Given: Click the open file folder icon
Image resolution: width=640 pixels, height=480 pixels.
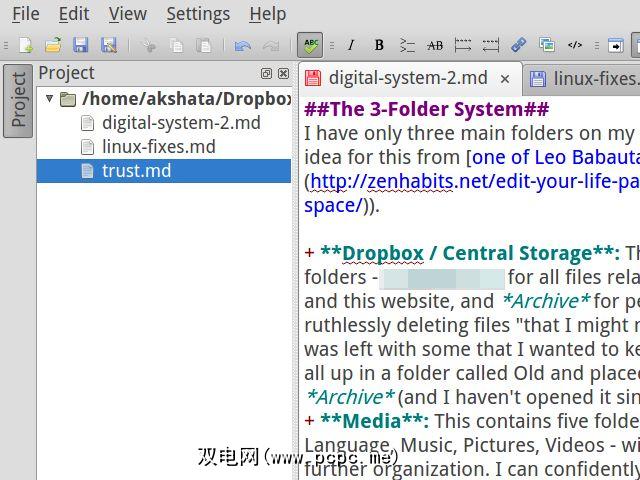Looking at the screenshot, I should (53, 45).
